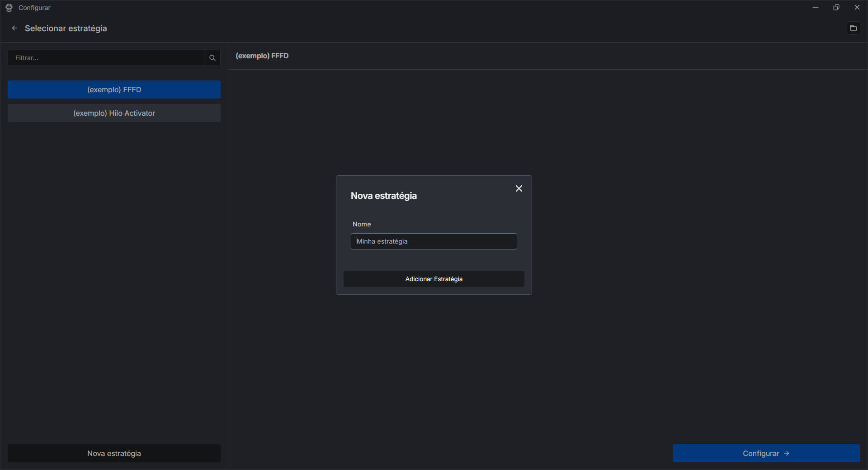Select the (exemplo) FFFD strategy in list
Viewport: 868px width, 470px height.
114,89
